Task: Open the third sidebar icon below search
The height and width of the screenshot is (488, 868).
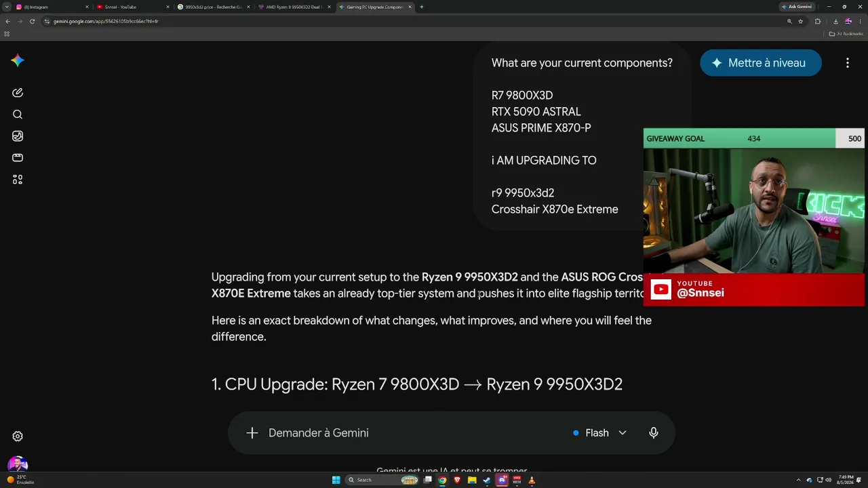Action: point(18,136)
